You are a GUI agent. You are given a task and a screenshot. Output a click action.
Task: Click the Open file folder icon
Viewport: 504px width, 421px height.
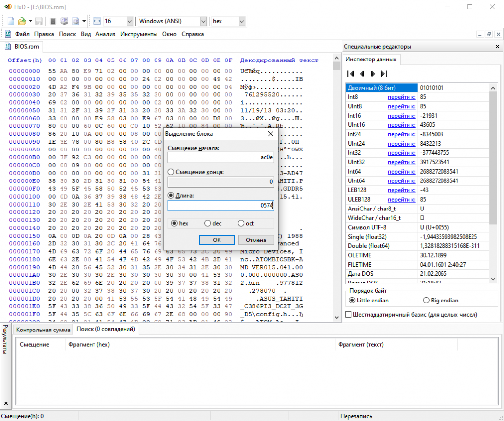(x=22, y=21)
